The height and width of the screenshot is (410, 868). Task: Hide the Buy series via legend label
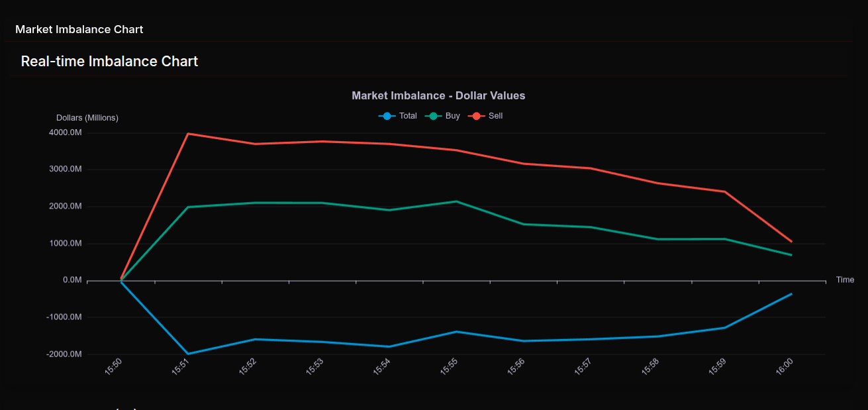tap(452, 116)
